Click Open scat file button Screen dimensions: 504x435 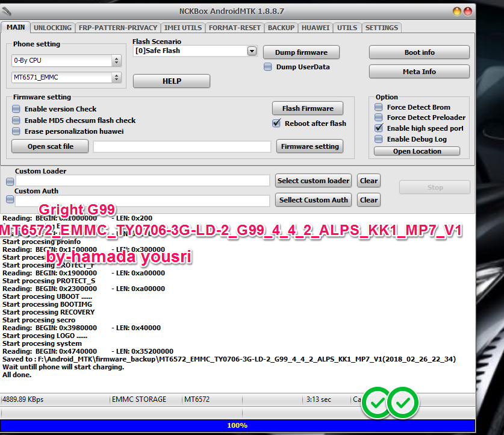50,146
